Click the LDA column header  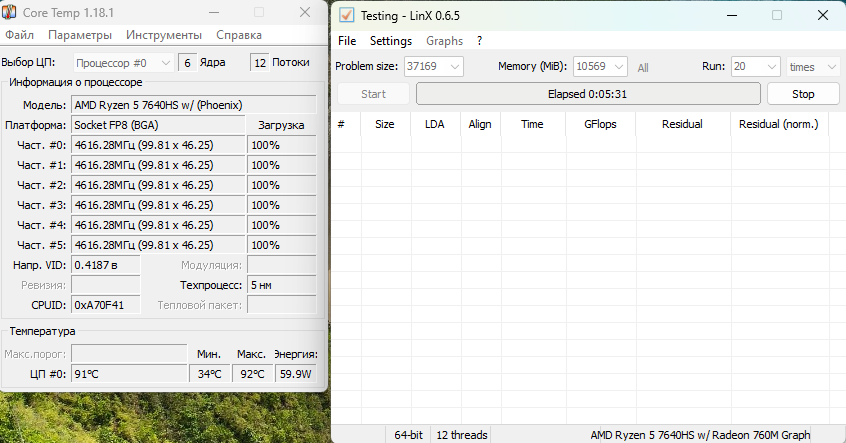tap(435, 124)
